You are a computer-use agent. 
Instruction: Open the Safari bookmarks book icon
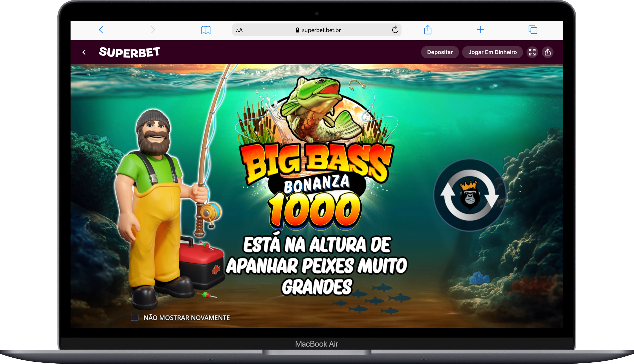[x=206, y=30]
